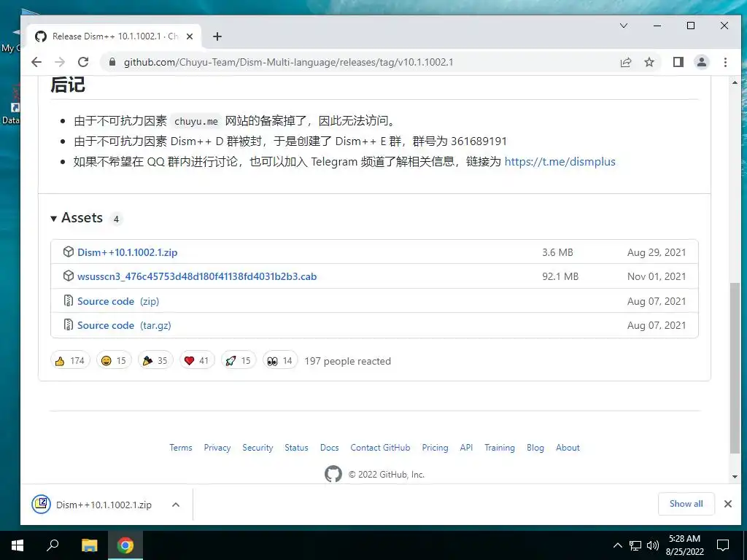Open the Privacy footer link
The image size is (747, 560).
[217, 448]
